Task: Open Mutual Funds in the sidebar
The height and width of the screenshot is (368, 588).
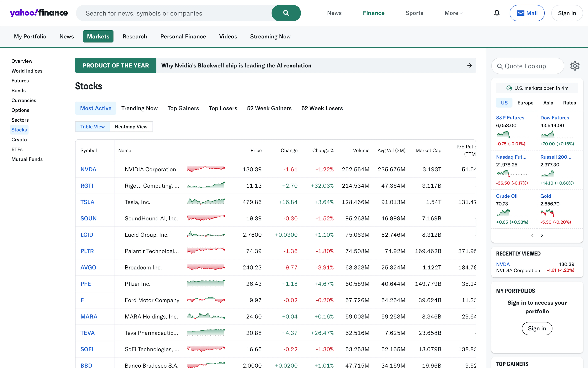Action: pyautogui.click(x=27, y=159)
